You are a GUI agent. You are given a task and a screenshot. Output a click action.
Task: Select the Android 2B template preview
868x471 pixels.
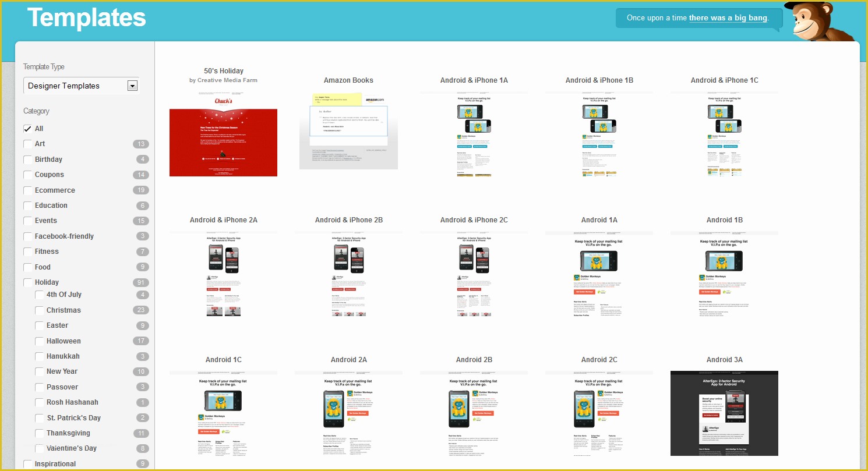pyautogui.click(x=474, y=413)
